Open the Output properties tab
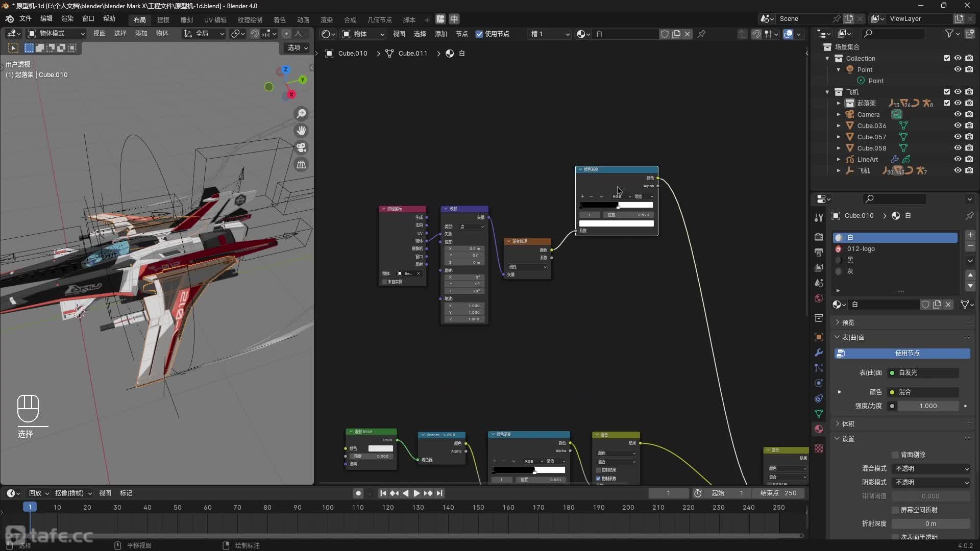Image resolution: width=980 pixels, height=551 pixels. click(x=819, y=252)
